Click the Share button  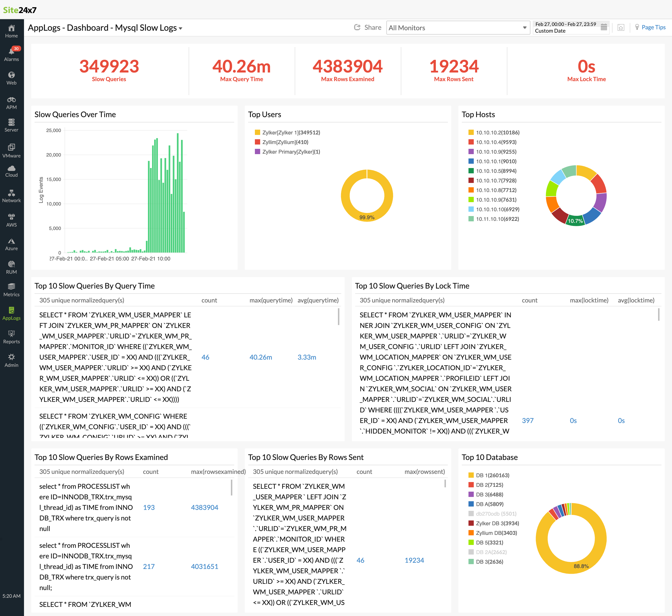pyautogui.click(x=368, y=27)
